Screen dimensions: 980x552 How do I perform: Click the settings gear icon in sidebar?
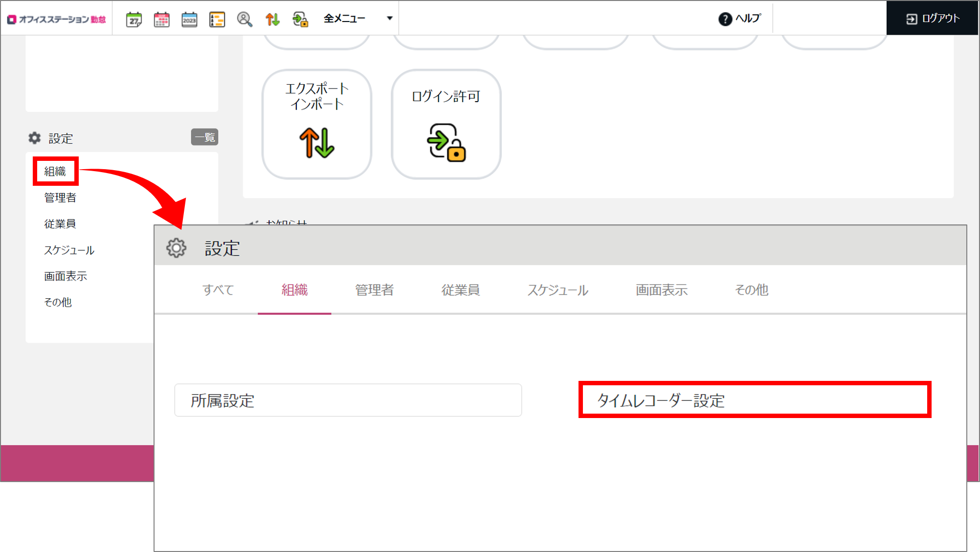coord(34,138)
